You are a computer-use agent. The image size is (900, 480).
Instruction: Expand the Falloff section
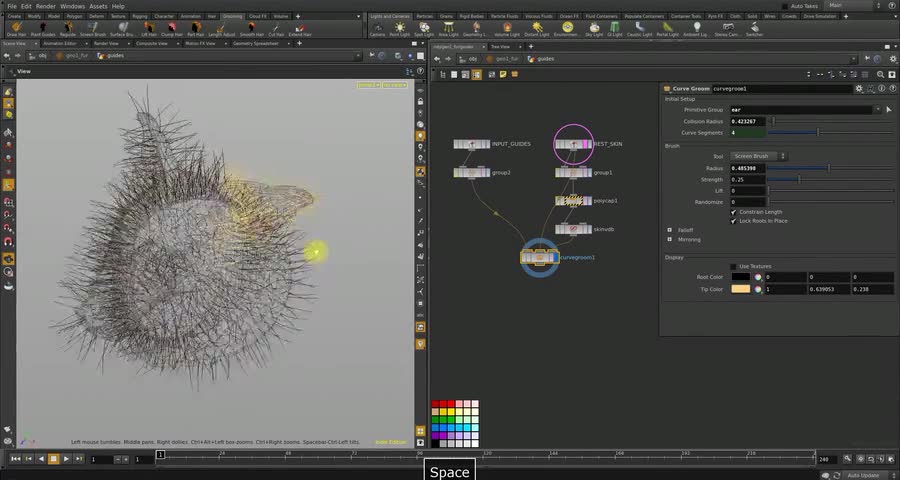[x=670, y=230]
